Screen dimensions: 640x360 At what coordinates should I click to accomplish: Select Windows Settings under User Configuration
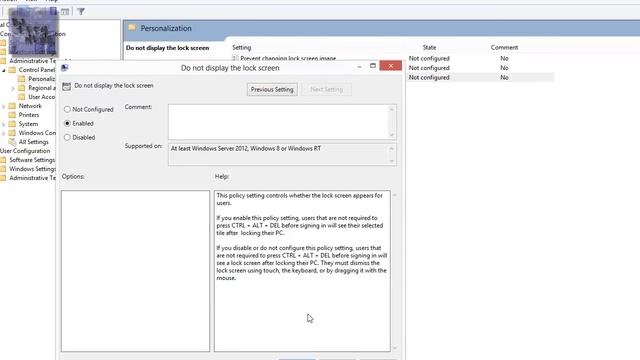pos(32,169)
